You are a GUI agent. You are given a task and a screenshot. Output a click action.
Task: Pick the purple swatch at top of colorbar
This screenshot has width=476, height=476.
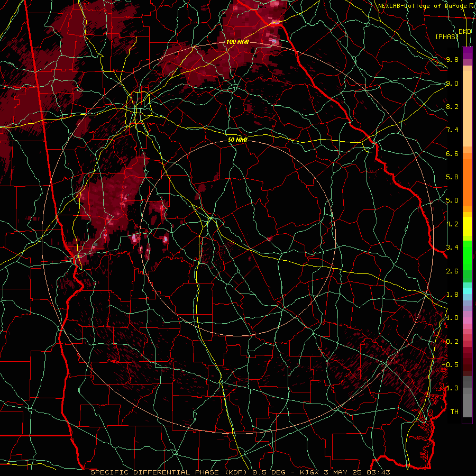tap(467, 53)
